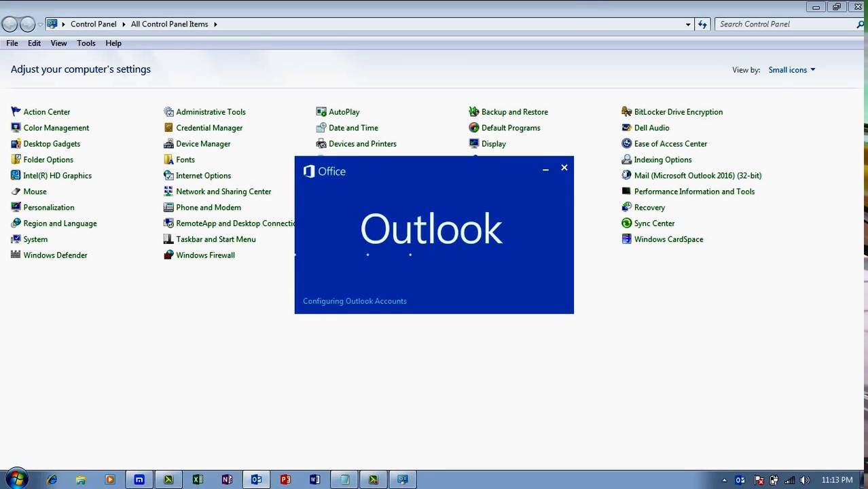This screenshot has width=868, height=489.
Task: Click the OneNote taskbar icon
Action: (x=227, y=479)
